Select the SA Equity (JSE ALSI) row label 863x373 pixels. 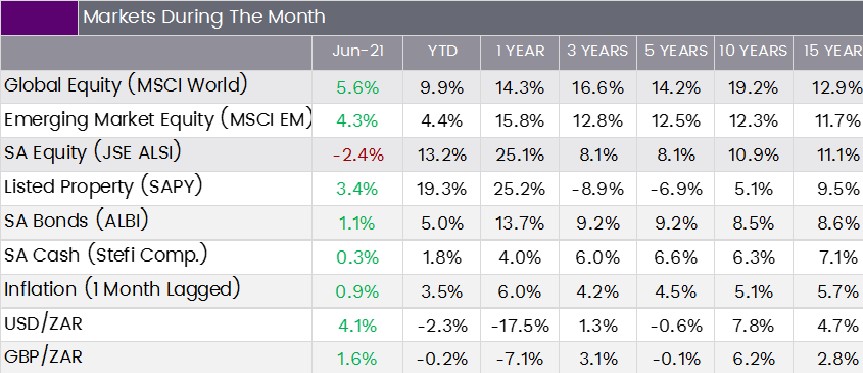tap(92, 153)
